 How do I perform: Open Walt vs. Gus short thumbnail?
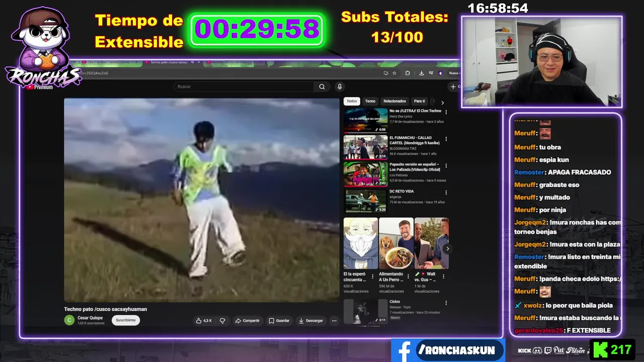(x=431, y=243)
